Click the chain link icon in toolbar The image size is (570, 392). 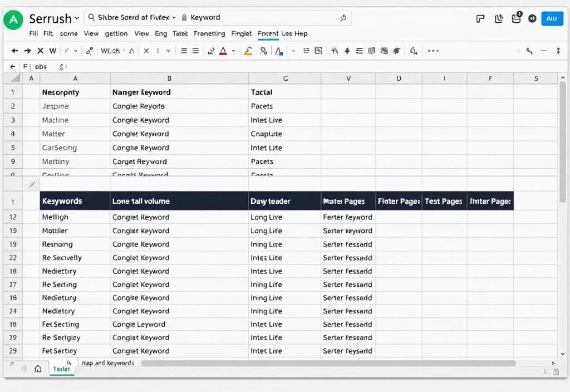pos(263,51)
